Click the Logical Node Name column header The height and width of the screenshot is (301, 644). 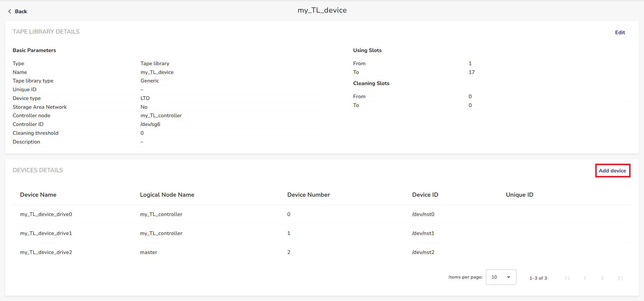167,195
